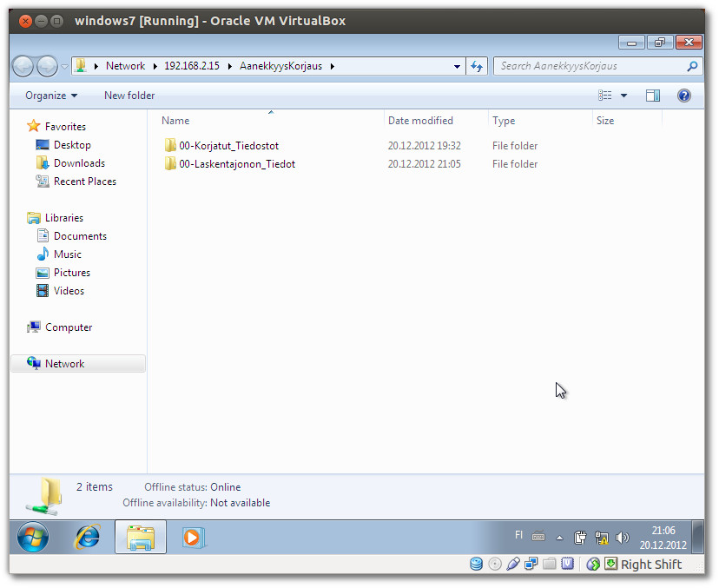Click 00-Korjatut_Tiedostot folder icon

tap(170, 145)
